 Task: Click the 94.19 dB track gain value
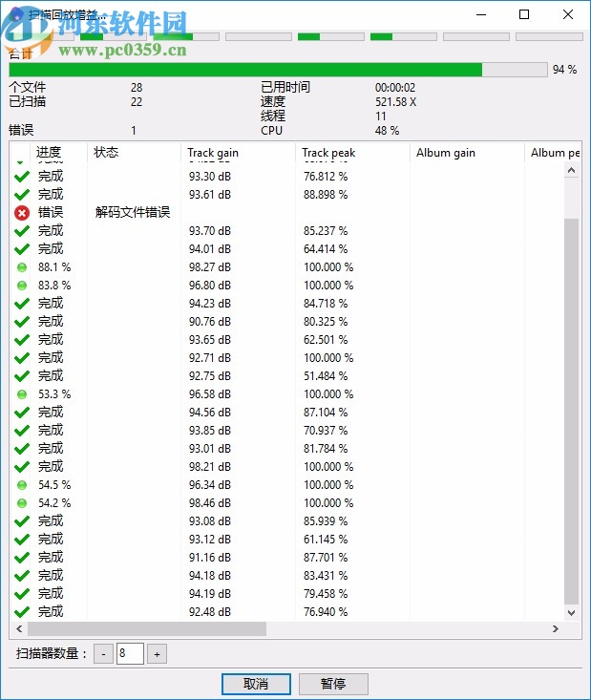210,594
